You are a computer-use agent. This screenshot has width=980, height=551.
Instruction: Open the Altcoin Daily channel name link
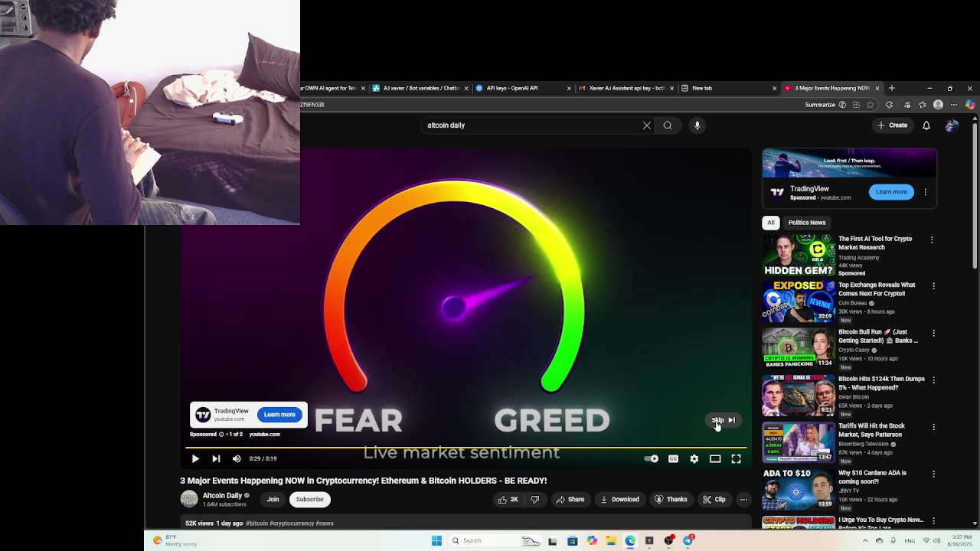(x=222, y=496)
